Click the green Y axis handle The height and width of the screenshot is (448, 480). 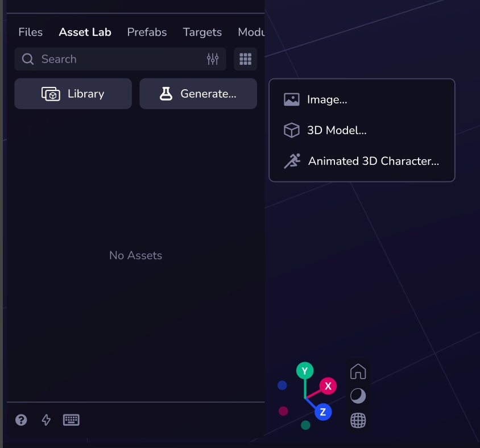(305, 371)
